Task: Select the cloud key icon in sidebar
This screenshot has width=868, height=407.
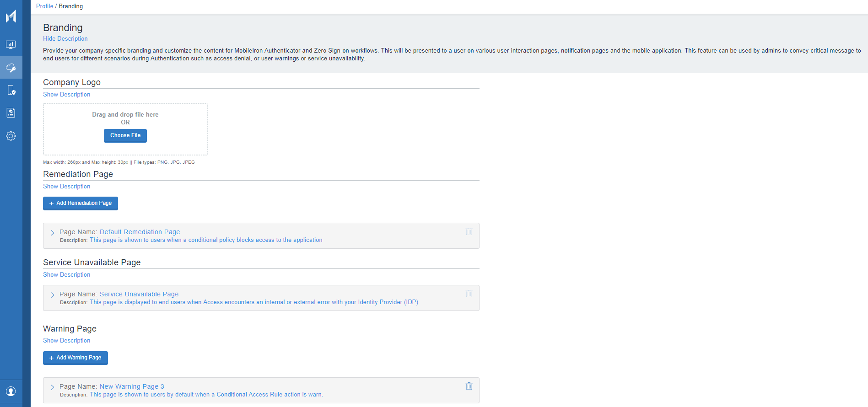Action: point(11,68)
